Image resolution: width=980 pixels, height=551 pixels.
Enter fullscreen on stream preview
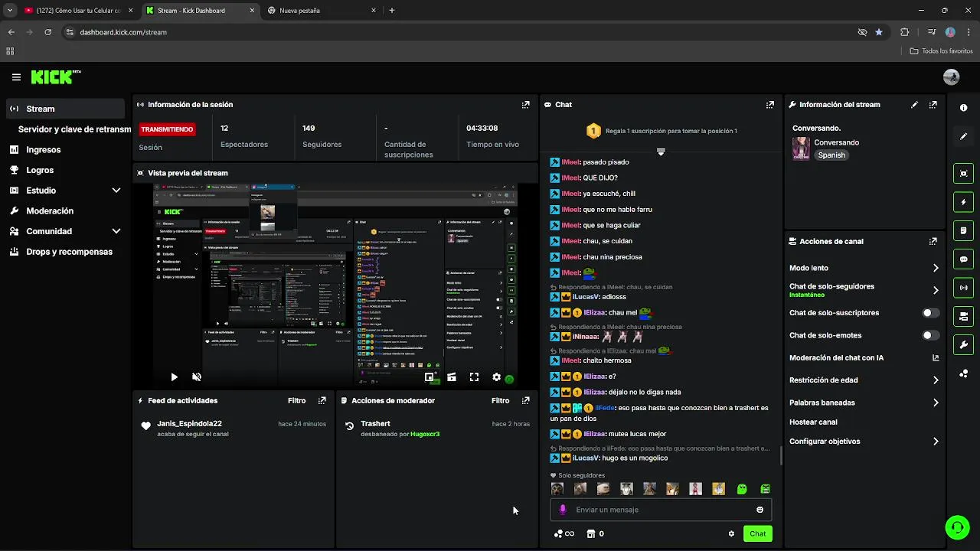(x=474, y=377)
